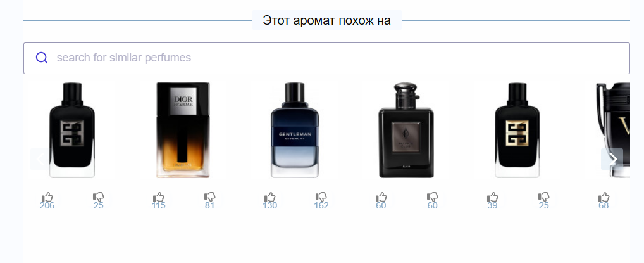The width and height of the screenshot is (644, 263).
Task: Click the magnifying glass search icon
Action: point(42,58)
